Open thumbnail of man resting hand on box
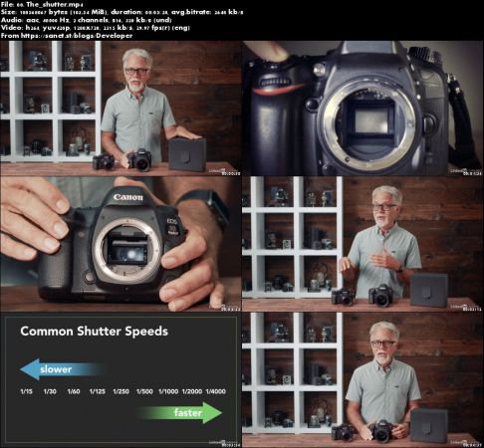This screenshot has height=448, width=484. pyautogui.click(x=121, y=109)
